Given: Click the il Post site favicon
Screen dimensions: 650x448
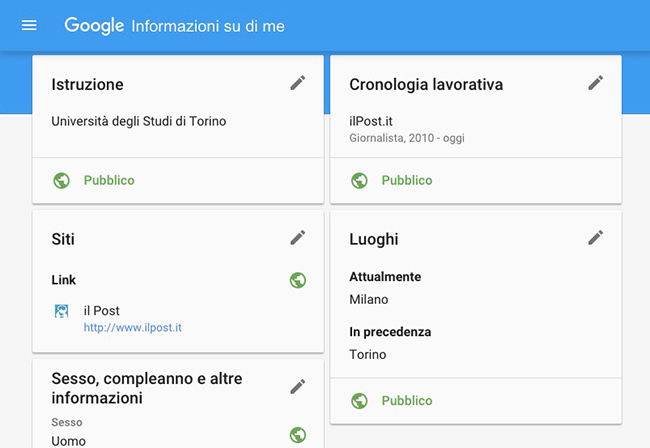Looking at the screenshot, I should 62,311.
